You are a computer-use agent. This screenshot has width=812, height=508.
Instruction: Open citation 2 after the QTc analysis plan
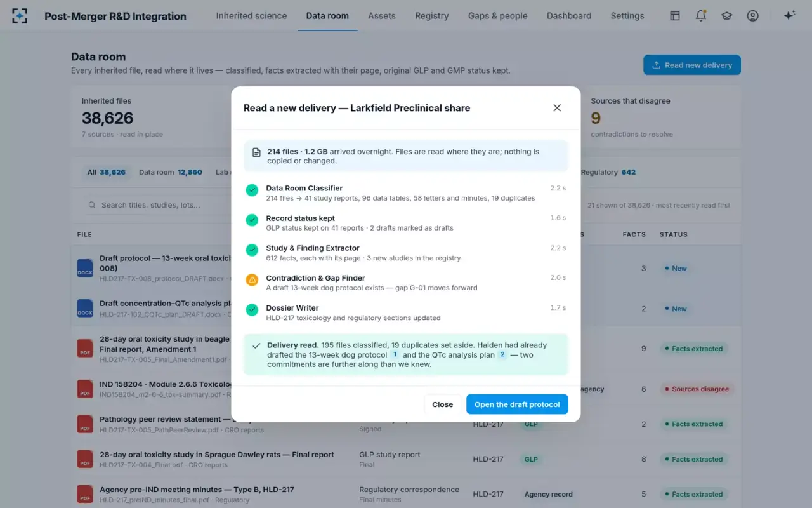[x=502, y=355]
